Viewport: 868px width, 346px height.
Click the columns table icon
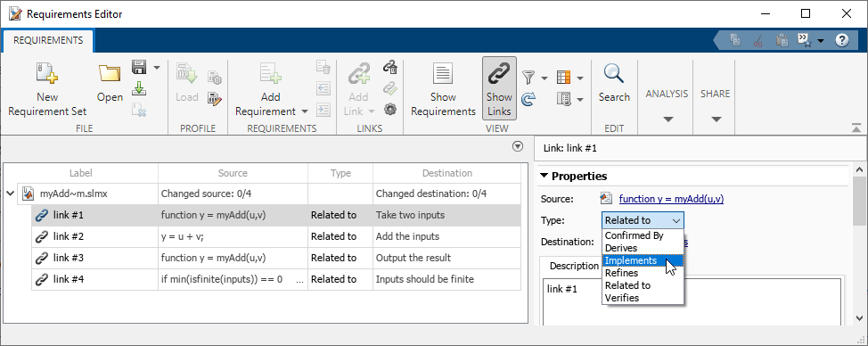coord(563,78)
